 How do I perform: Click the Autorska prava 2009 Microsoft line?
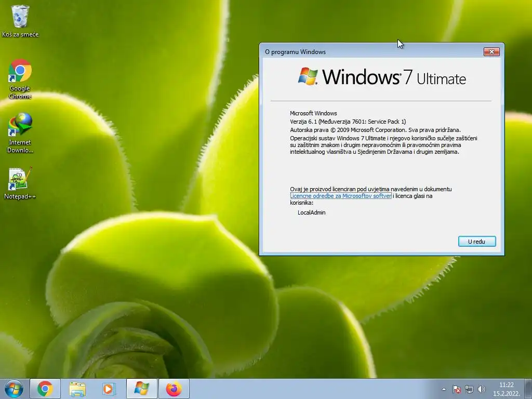click(375, 129)
